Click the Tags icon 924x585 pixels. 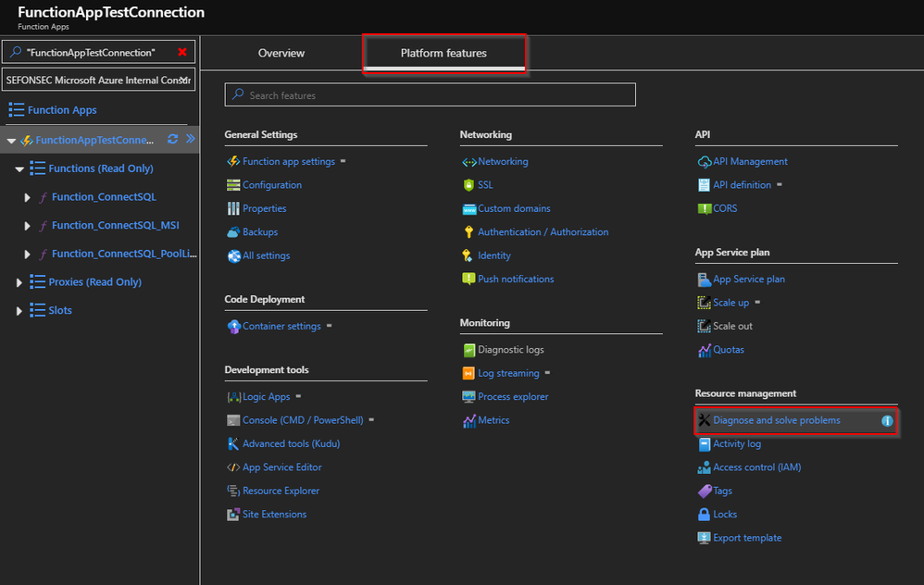705,491
